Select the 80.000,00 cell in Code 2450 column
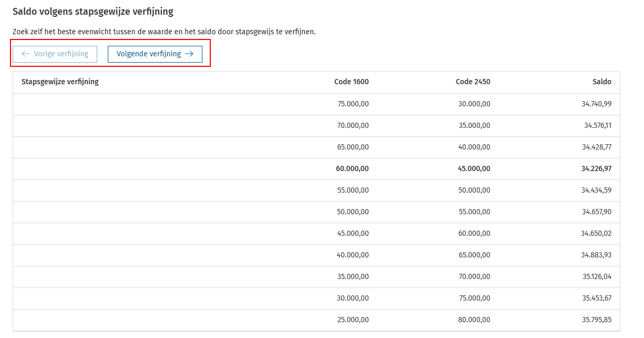 (474, 320)
